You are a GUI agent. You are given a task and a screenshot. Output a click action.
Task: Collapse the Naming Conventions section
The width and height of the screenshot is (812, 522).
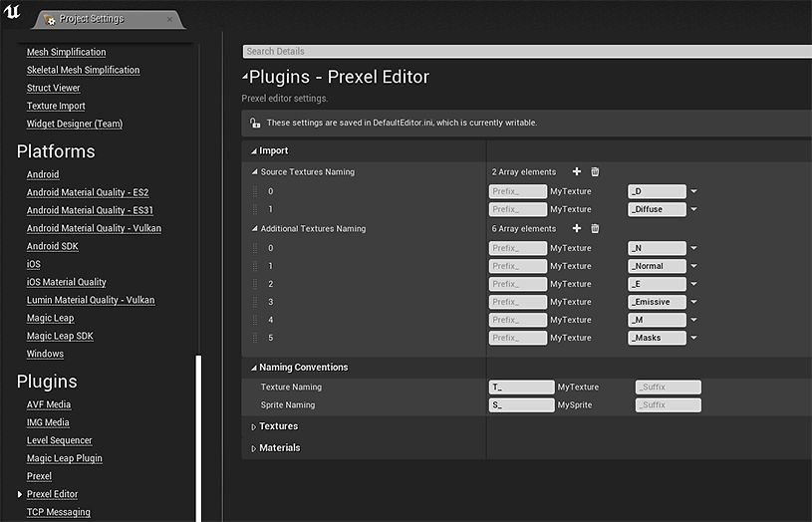(254, 368)
